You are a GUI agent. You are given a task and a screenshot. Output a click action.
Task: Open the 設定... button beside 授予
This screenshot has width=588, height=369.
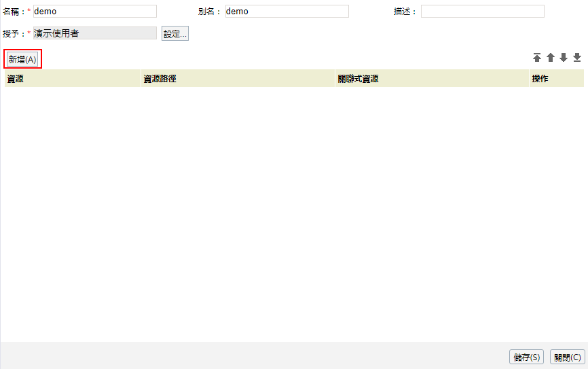(x=174, y=34)
